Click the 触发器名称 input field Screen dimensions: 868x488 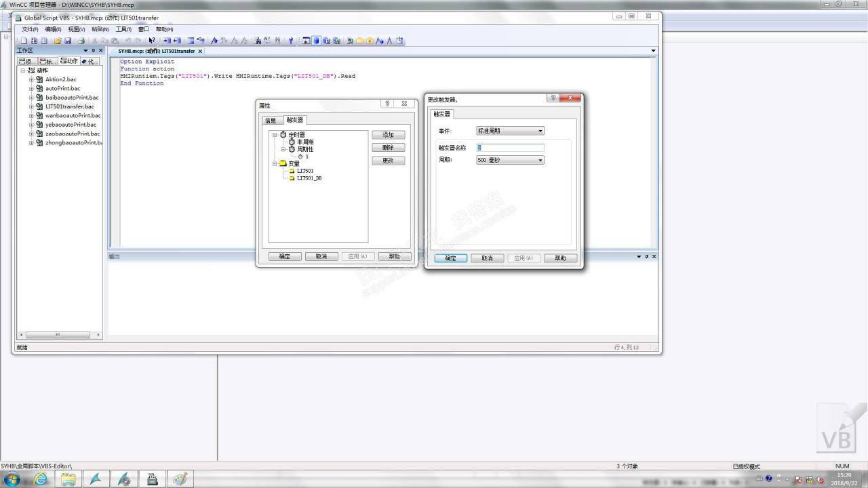point(510,148)
